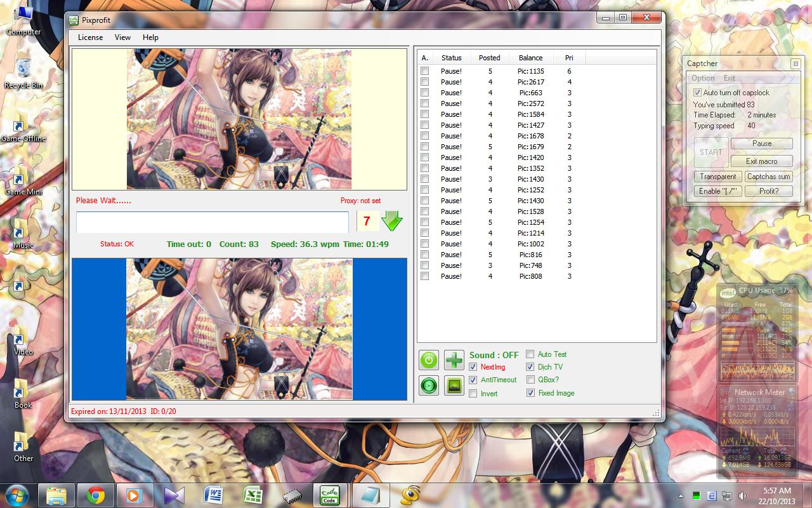The height and width of the screenshot is (508, 812).
Task: Enable the Auto Test checkbox
Action: (530, 354)
